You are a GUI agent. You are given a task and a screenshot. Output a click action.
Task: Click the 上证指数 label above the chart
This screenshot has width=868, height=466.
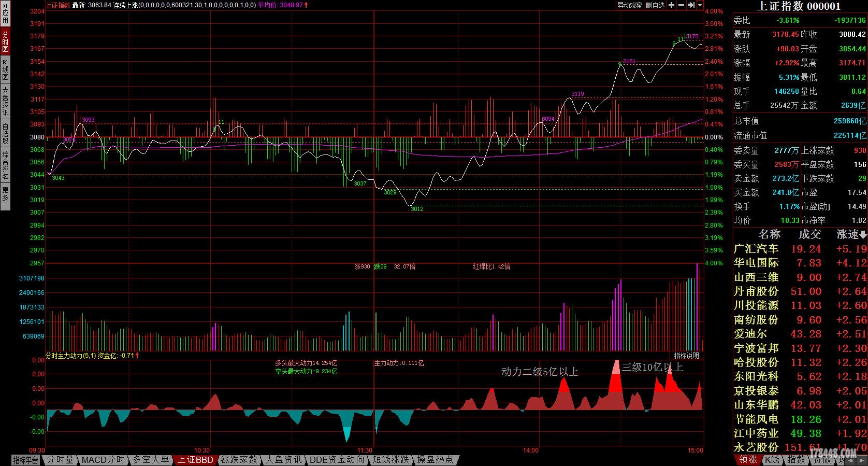pyautogui.click(x=58, y=5)
